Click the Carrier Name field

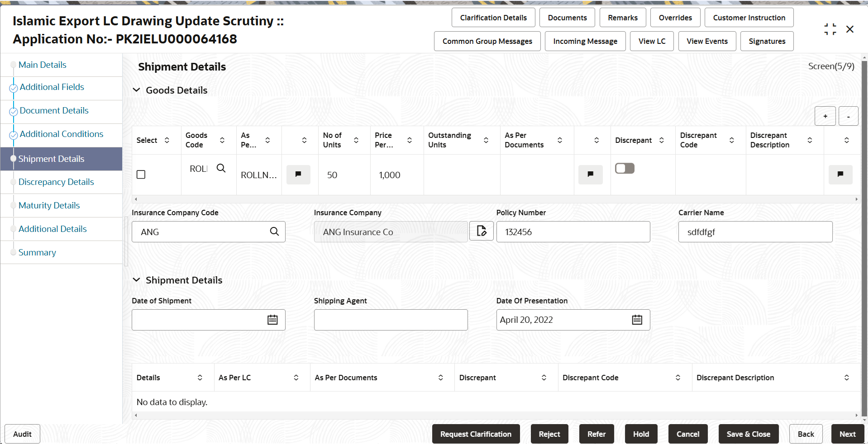(x=755, y=231)
